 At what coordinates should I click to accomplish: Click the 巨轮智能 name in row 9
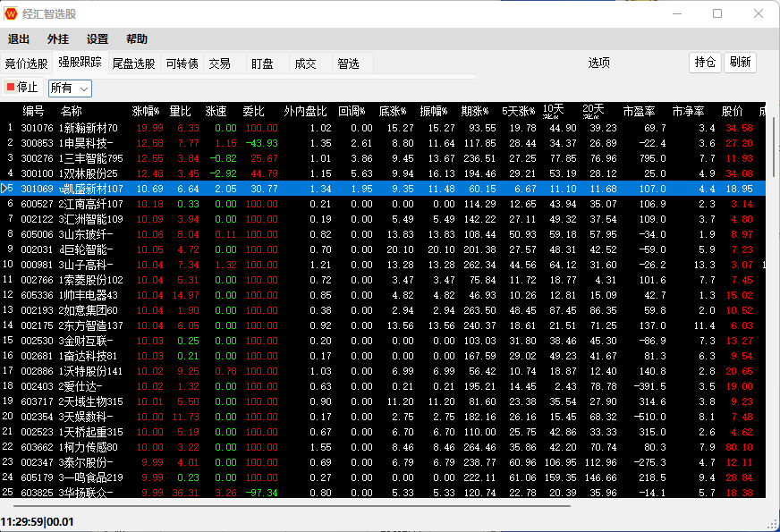tap(85, 249)
